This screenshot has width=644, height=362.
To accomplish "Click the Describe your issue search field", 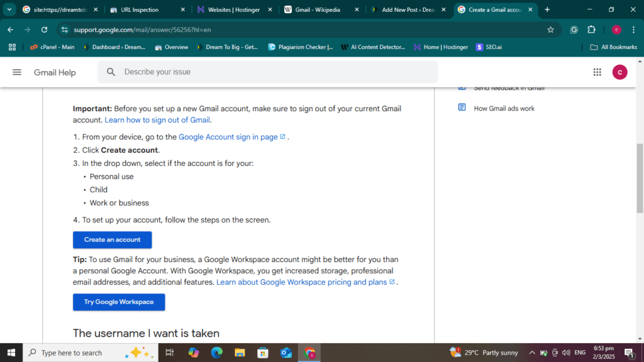I will pos(268,72).
